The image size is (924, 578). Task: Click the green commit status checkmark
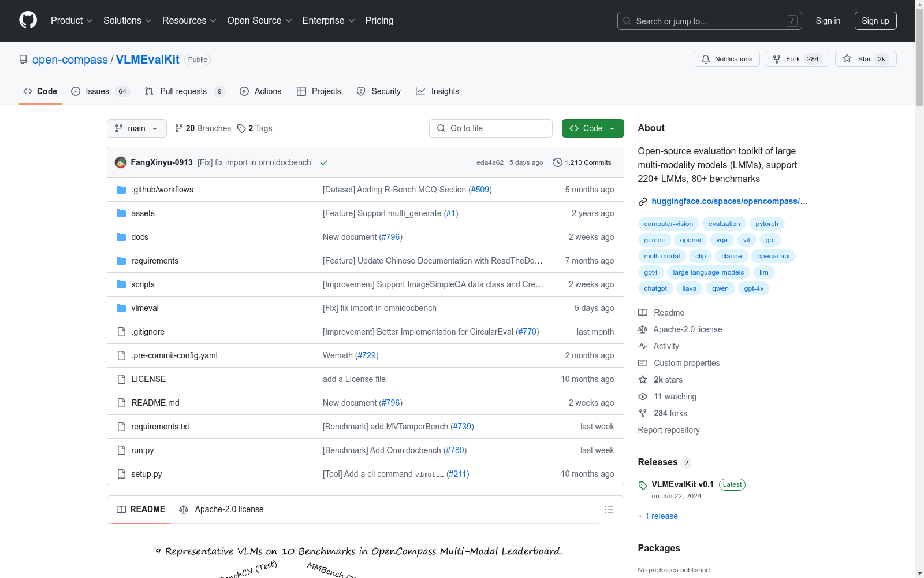pyautogui.click(x=324, y=162)
